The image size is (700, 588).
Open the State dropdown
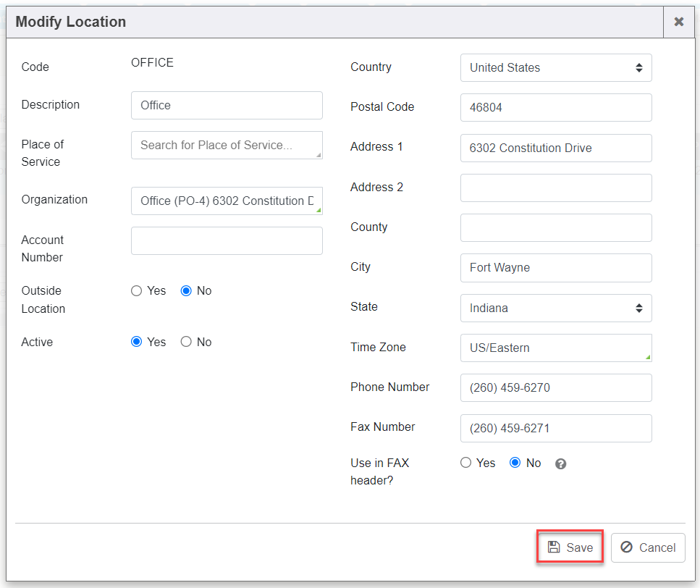pos(555,308)
